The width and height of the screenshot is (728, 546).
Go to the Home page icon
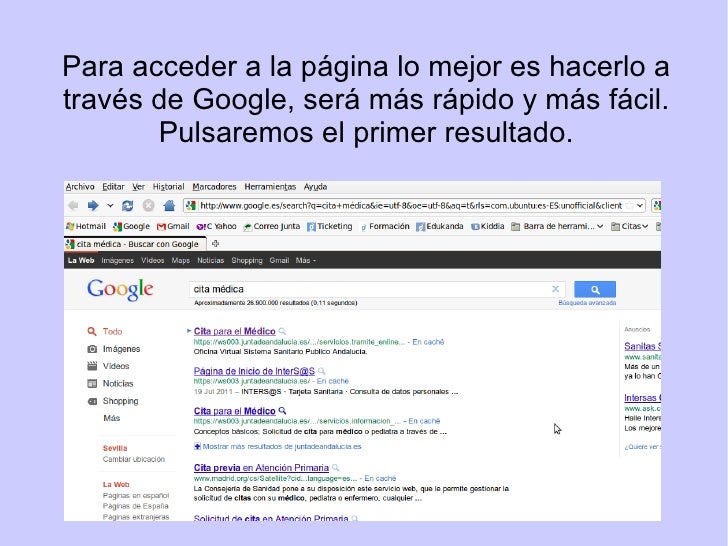[x=169, y=205]
